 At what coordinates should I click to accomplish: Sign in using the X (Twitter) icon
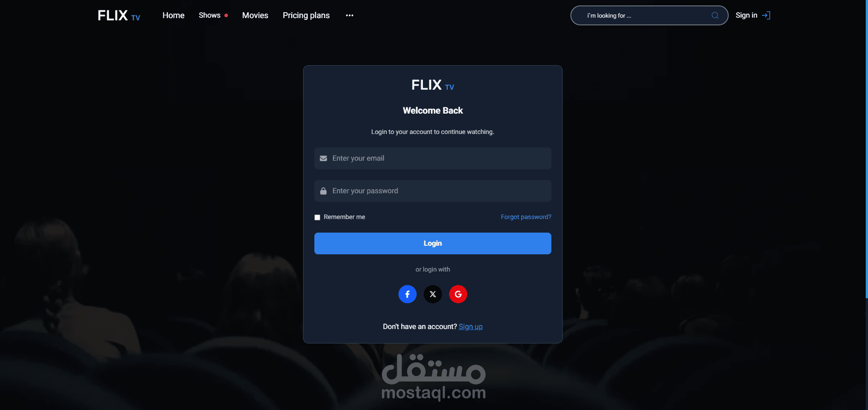point(433,294)
